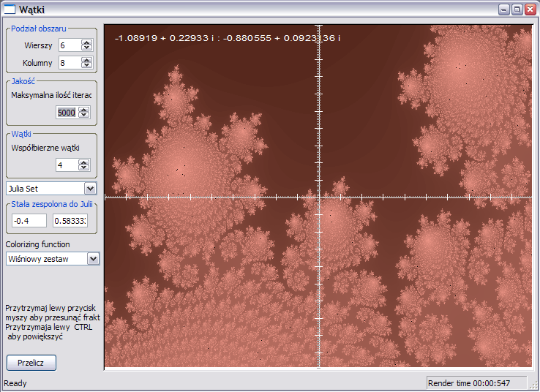Edit the Julia constant real part -0.4

point(29,221)
